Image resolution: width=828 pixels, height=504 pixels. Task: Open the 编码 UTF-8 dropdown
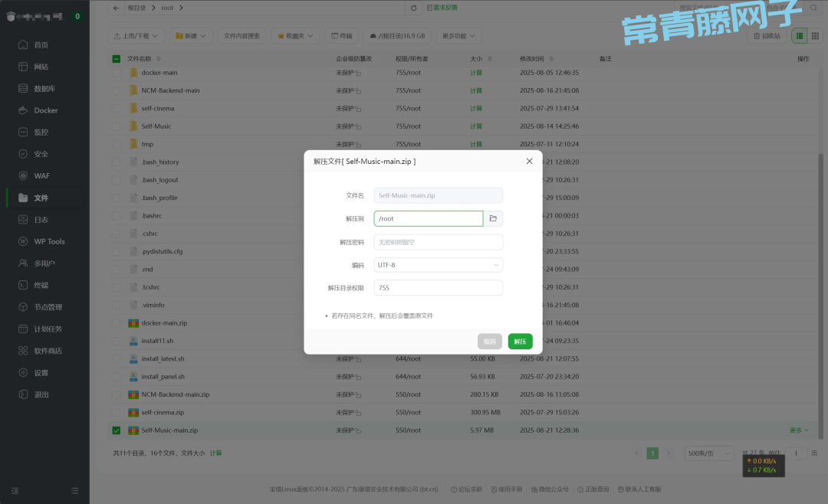pos(438,265)
